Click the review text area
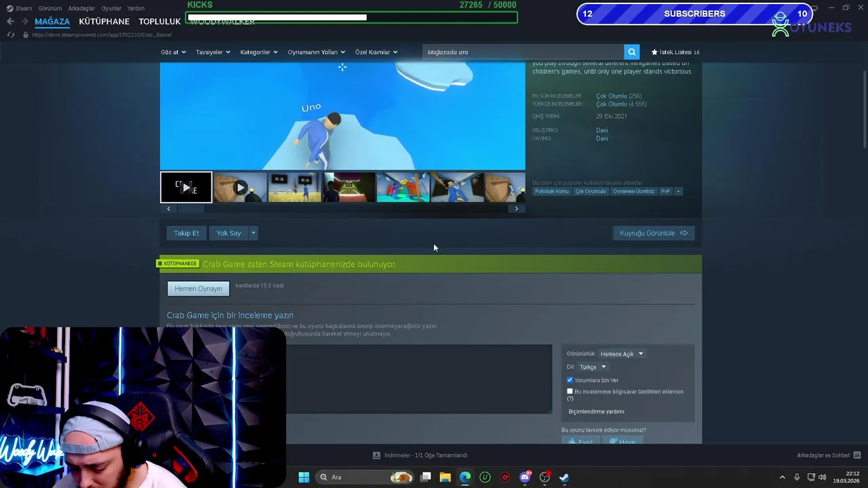The width and height of the screenshot is (868, 488). 418,379
